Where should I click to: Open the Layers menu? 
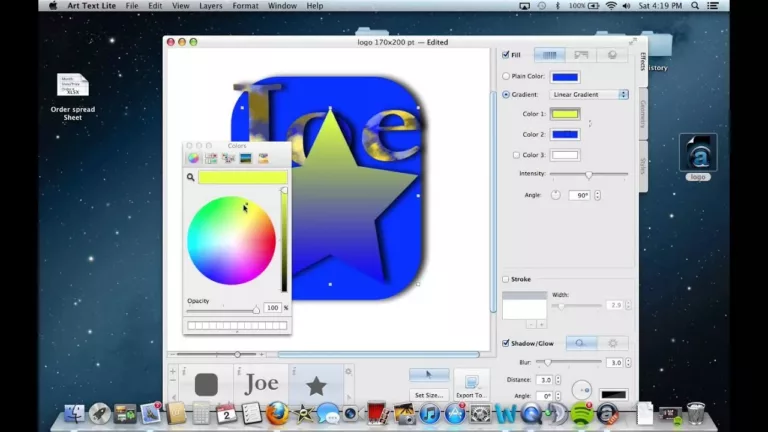pyautogui.click(x=211, y=6)
